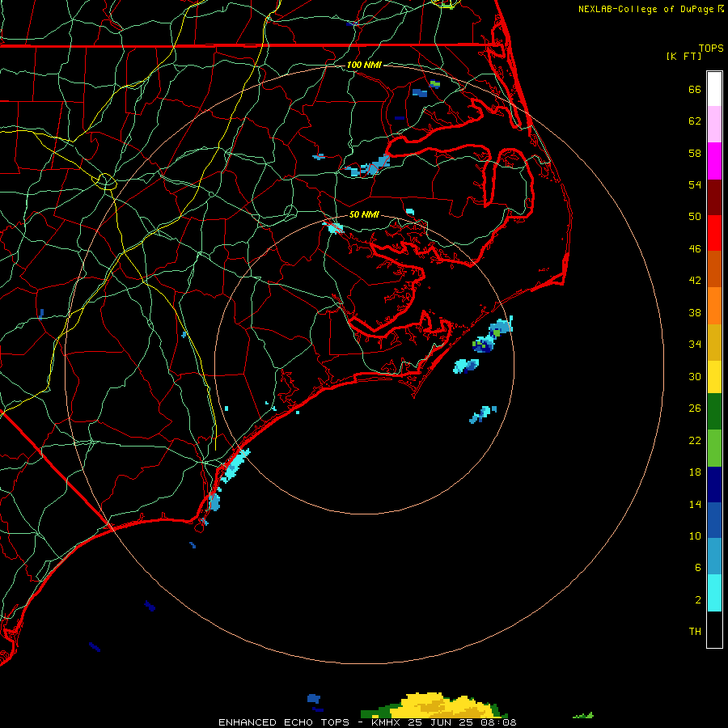This screenshot has width=728, height=728.
Task: Click the 54 legend value
Action: click(x=695, y=184)
